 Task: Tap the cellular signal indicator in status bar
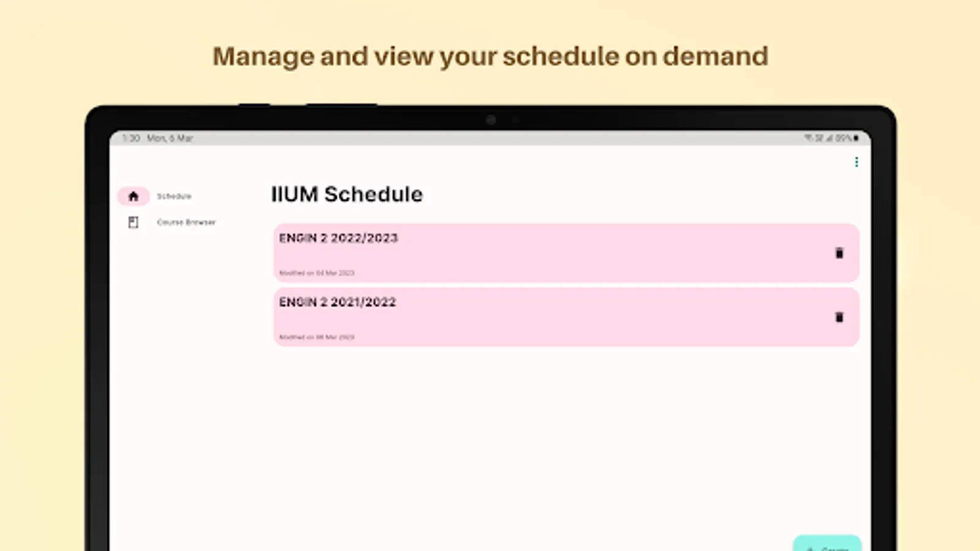[x=831, y=138]
